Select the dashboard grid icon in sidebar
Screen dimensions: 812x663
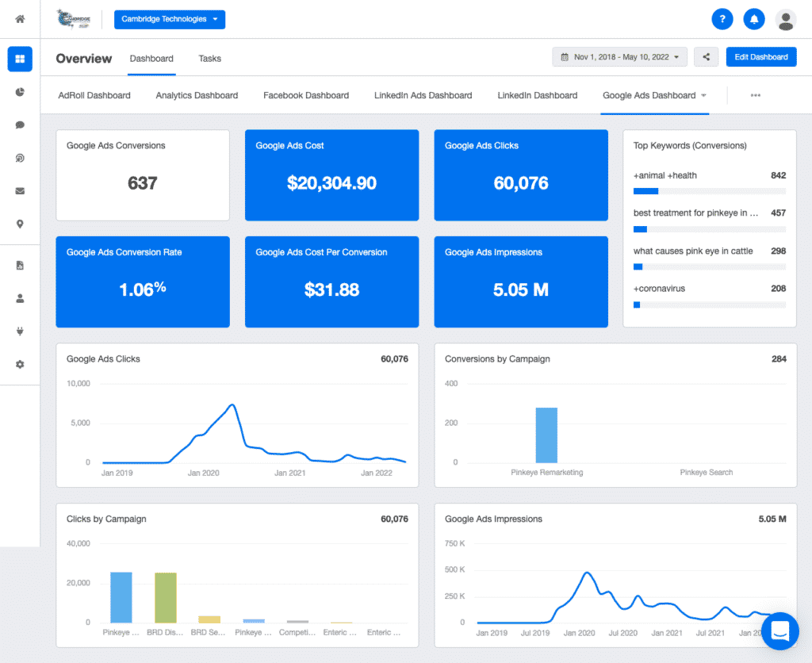(20, 59)
